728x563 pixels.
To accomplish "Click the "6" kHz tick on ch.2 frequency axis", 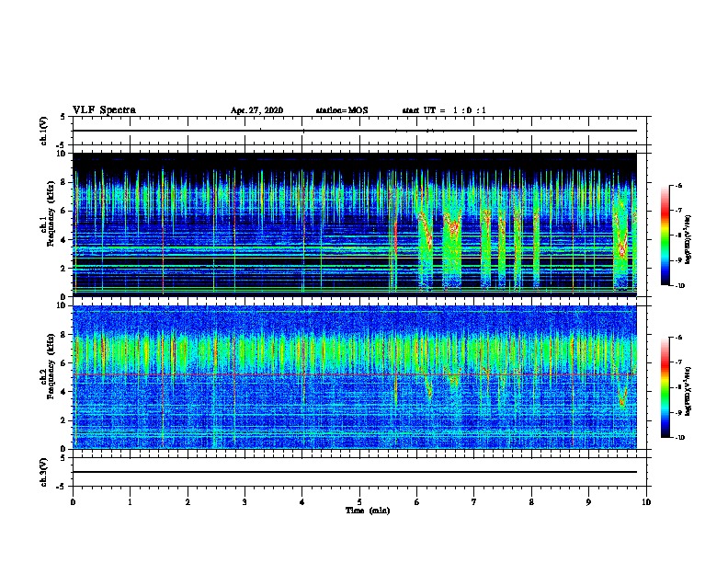I will (x=63, y=363).
